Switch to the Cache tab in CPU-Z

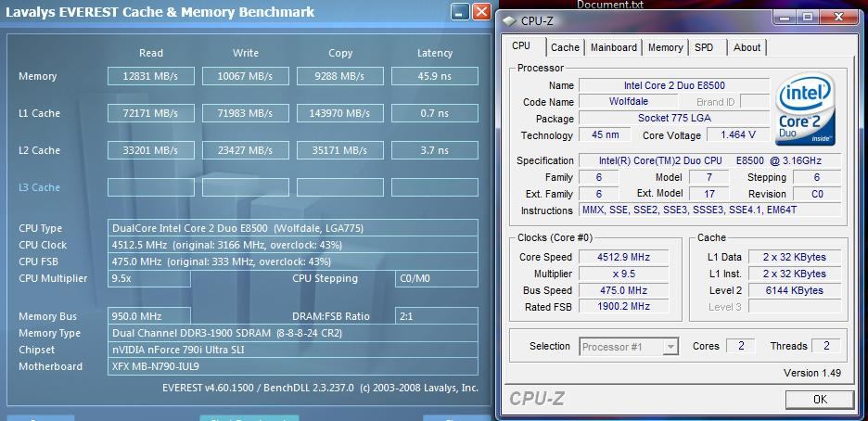[565, 47]
